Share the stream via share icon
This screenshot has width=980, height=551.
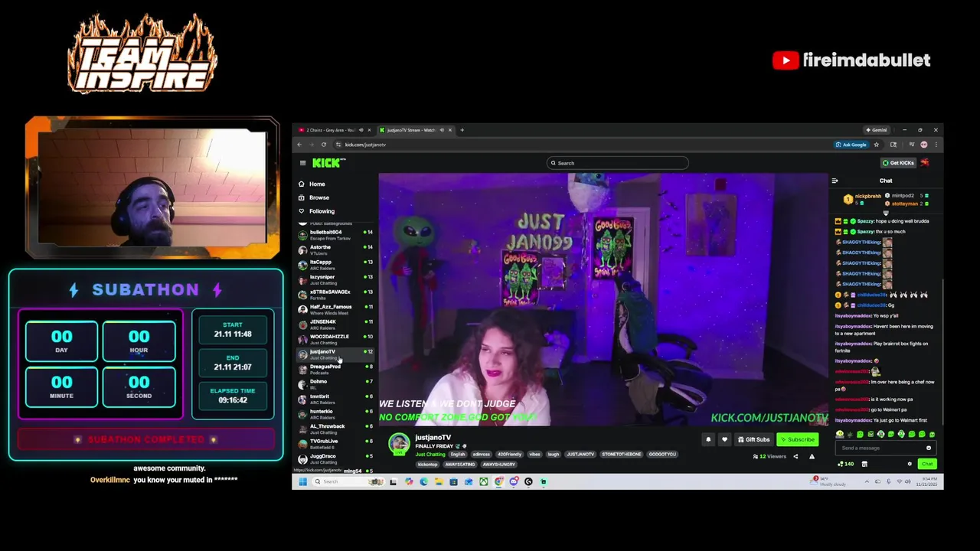pos(795,457)
